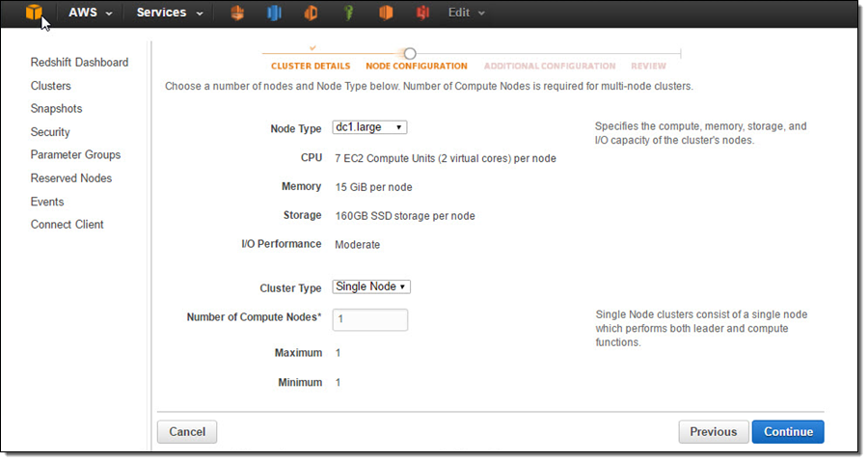
Task: Click the Moderate I/O Performance value
Action: pyautogui.click(x=358, y=245)
